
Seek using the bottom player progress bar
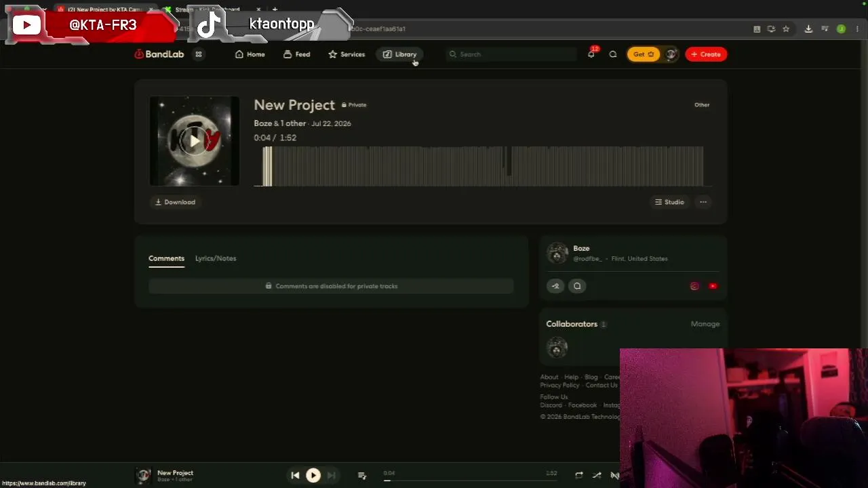pyautogui.click(x=470, y=481)
